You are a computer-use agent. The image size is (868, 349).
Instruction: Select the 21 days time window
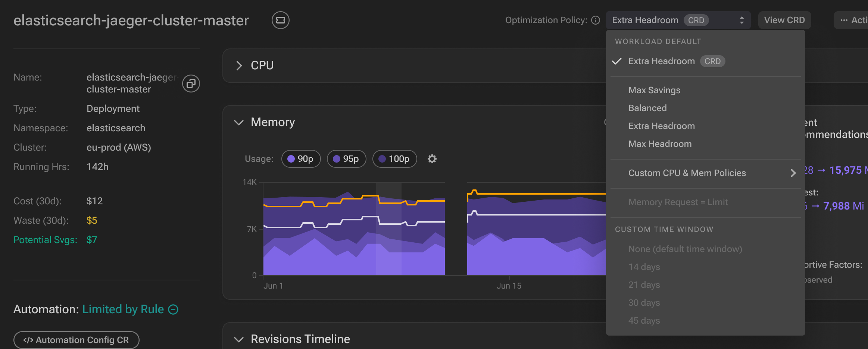point(706,285)
